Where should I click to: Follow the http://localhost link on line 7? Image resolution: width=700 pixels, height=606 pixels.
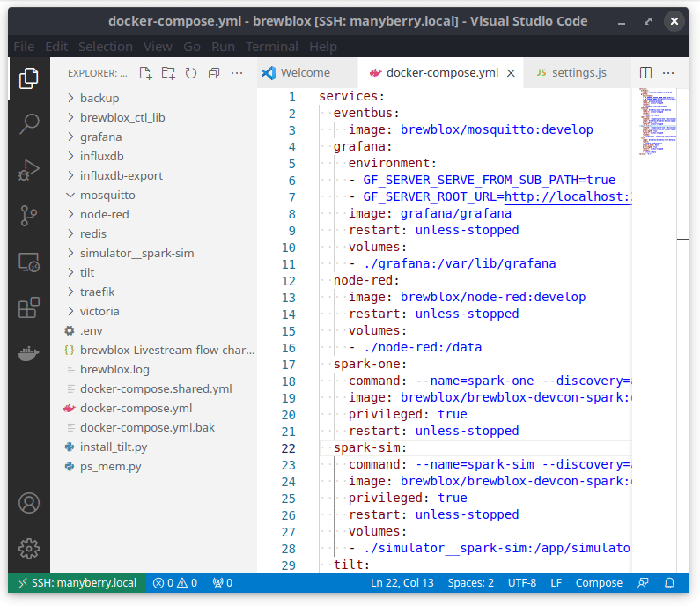568,197
